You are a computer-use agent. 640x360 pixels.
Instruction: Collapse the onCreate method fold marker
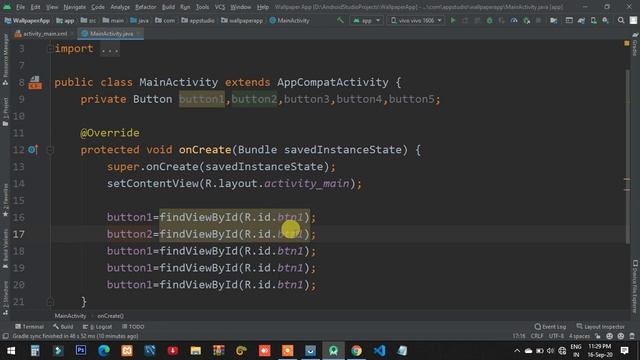[x=50, y=150]
